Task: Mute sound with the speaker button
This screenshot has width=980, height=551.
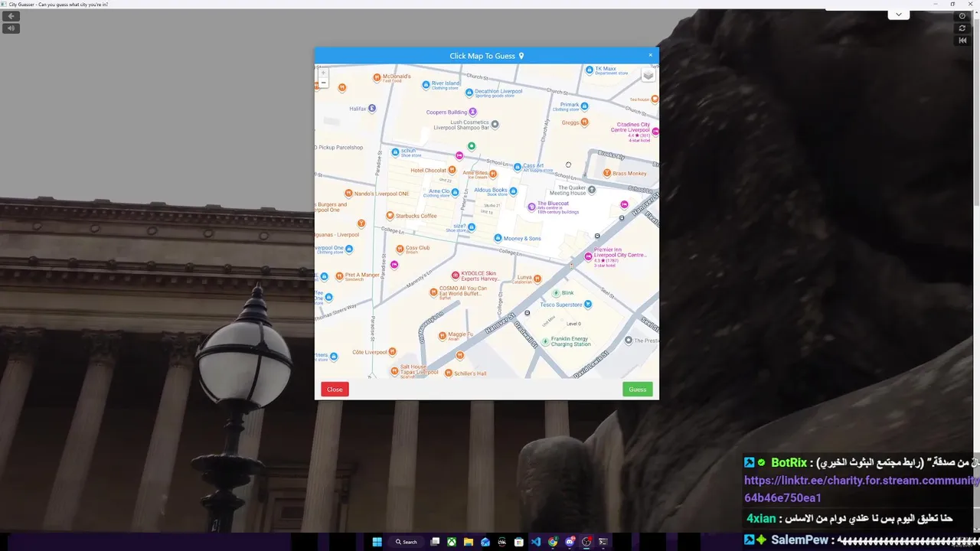Action: click(11, 28)
